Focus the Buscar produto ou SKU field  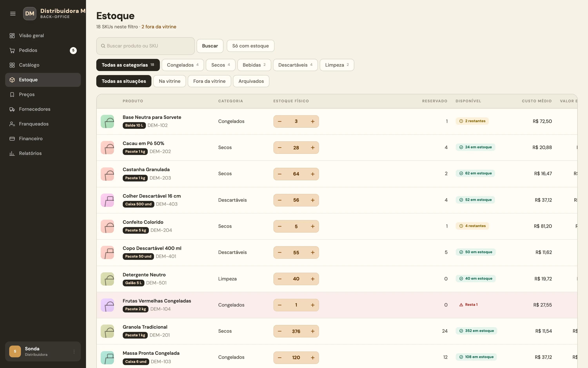(x=145, y=46)
